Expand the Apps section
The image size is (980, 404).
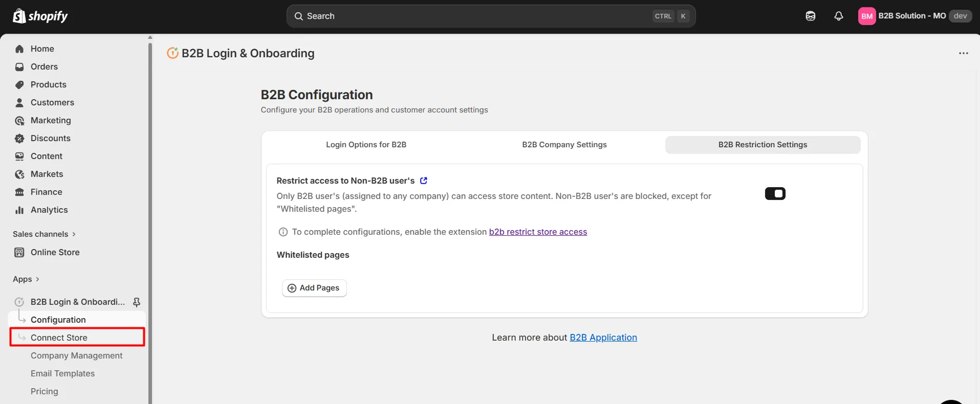click(x=26, y=279)
